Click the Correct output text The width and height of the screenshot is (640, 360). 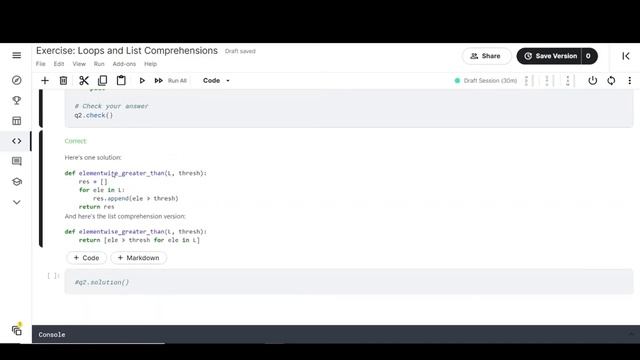[76, 141]
